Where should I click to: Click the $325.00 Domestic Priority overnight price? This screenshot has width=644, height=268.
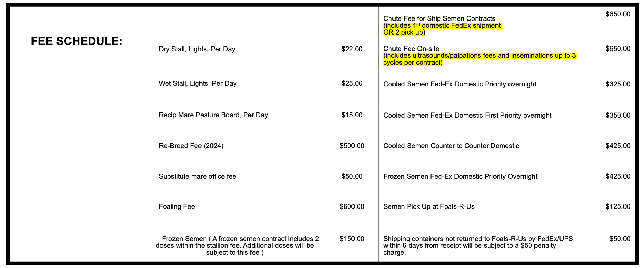pyautogui.click(x=618, y=84)
